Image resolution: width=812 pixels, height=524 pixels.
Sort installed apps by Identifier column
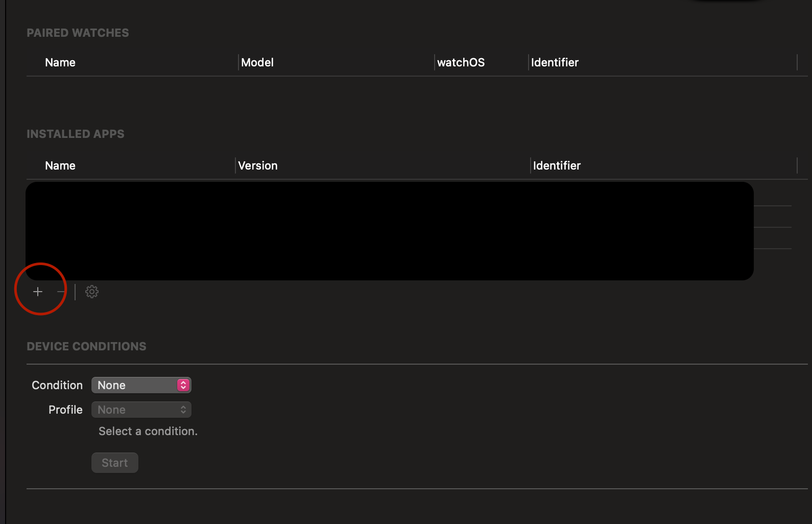pyautogui.click(x=557, y=165)
